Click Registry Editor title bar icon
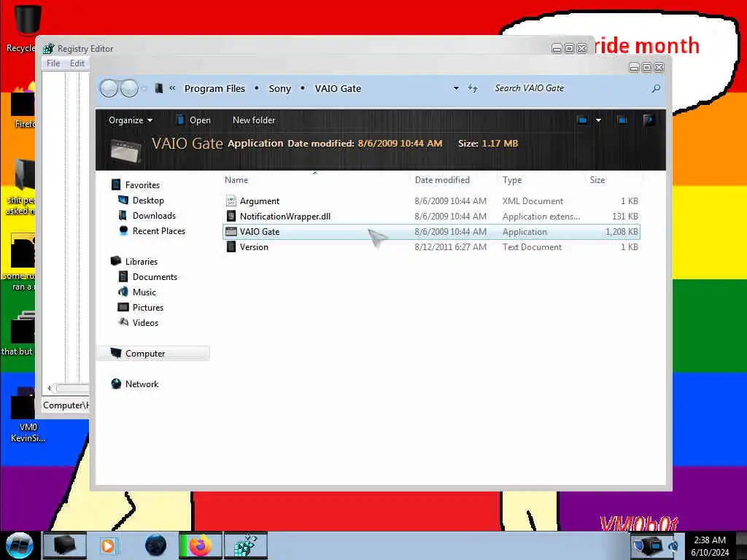The image size is (747, 560). tap(49, 49)
